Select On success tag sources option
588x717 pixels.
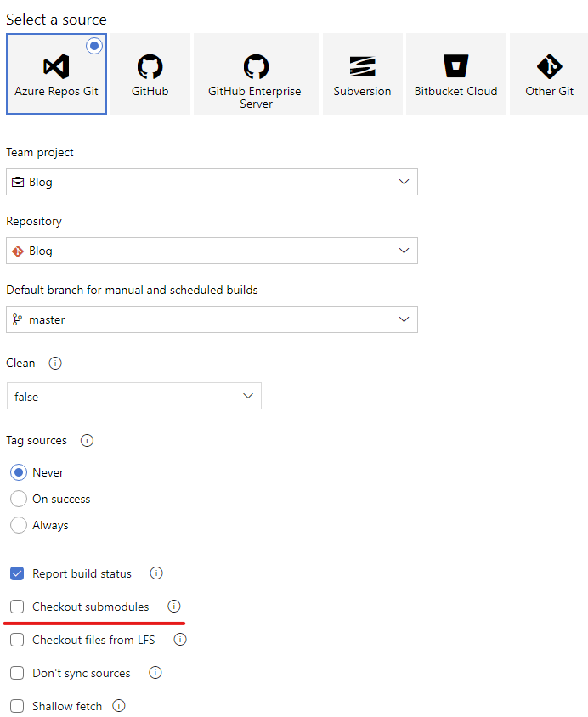pyautogui.click(x=19, y=499)
